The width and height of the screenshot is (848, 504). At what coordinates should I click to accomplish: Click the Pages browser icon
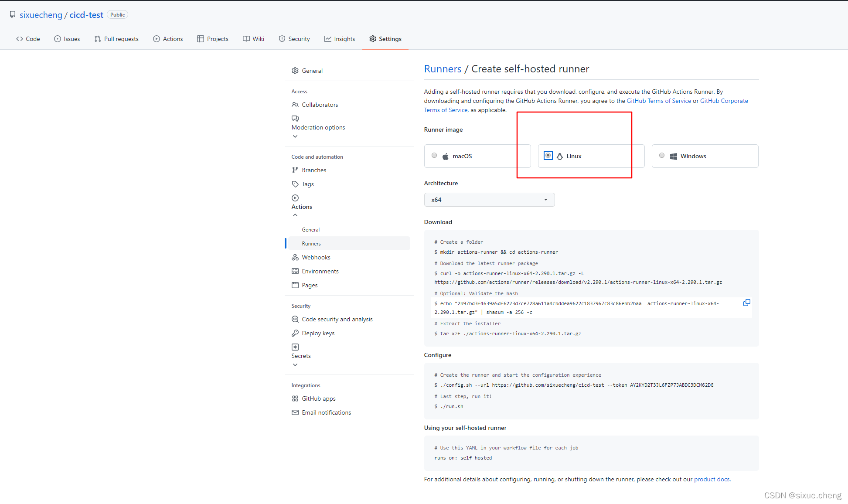[x=295, y=285]
